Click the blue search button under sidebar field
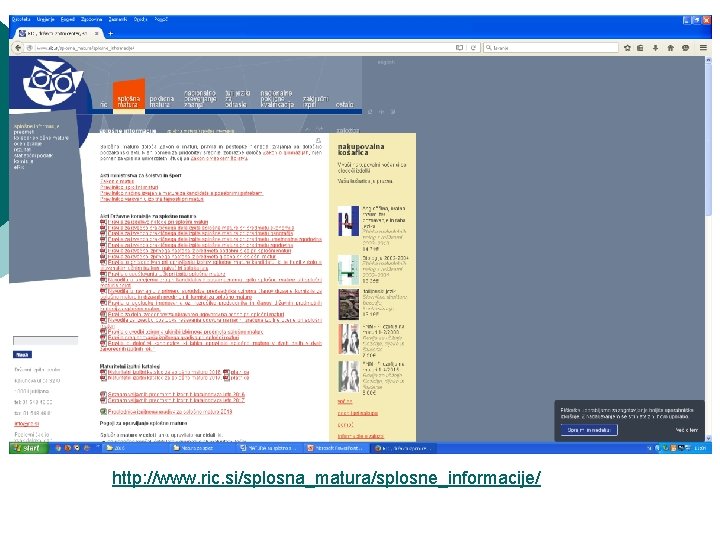720x540 pixels. point(22,354)
